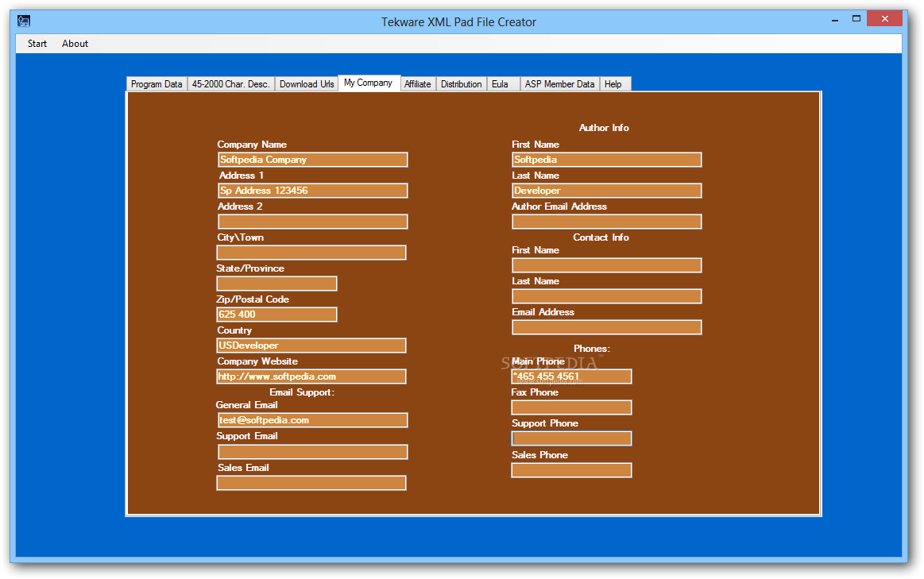Screen dimensions: 924x579
Task: Open the About menu
Action: tap(75, 44)
